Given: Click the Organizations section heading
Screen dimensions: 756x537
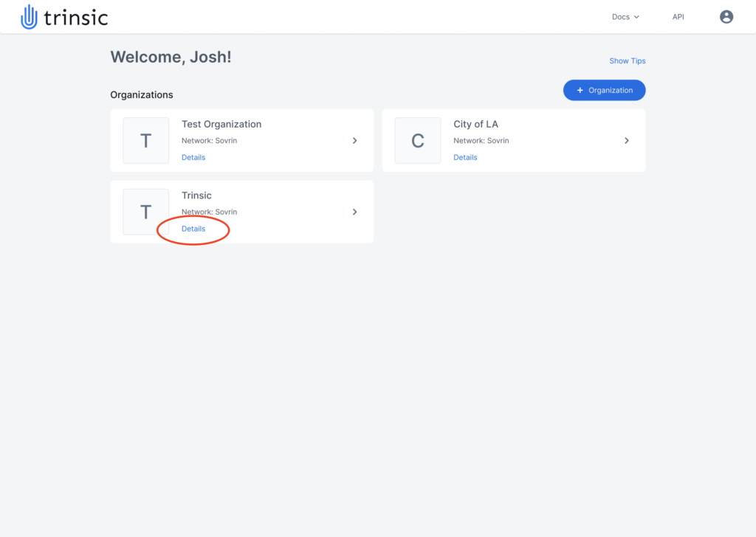Looking at the screenshot, I should pyautogui.click(x=142, y=95).
